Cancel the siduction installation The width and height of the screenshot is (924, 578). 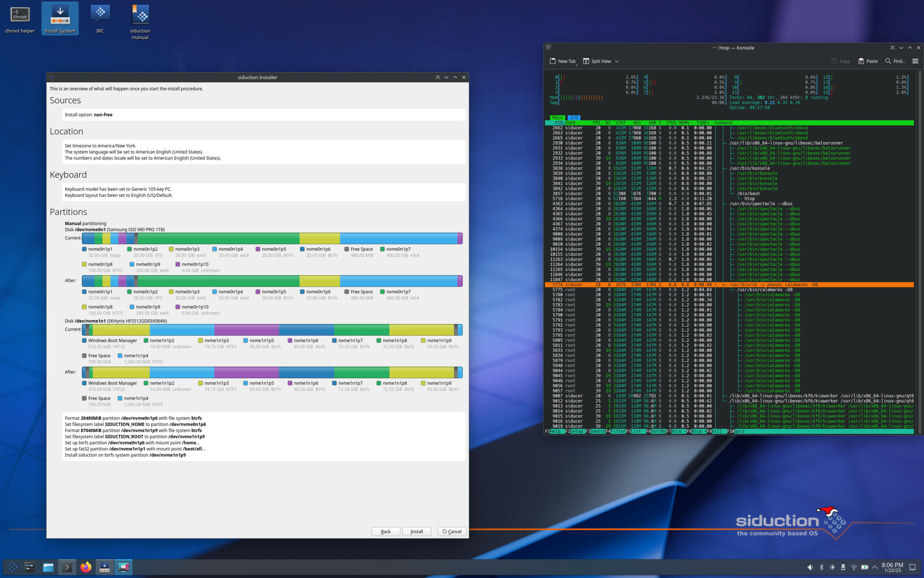(452, 531)
